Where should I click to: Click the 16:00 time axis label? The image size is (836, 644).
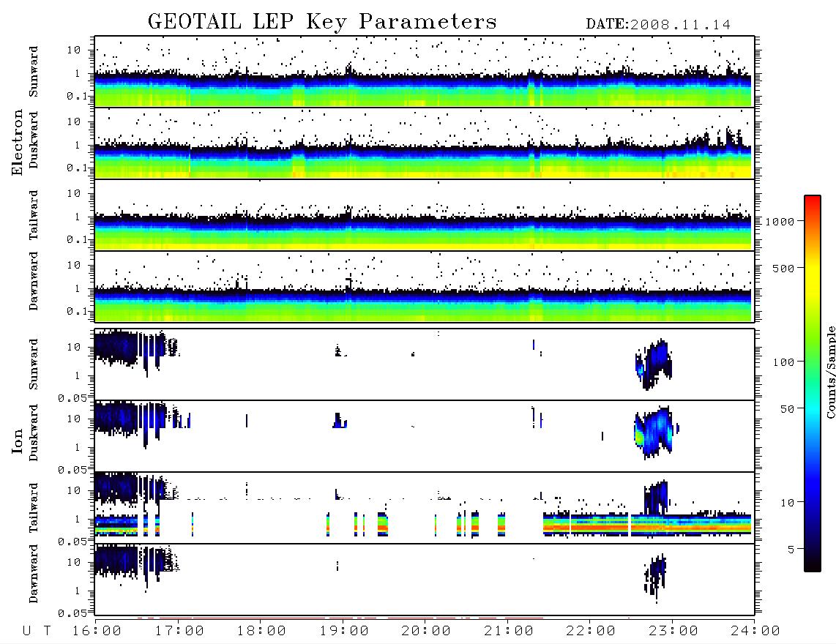pyautogui.click(x=97, y=632)
